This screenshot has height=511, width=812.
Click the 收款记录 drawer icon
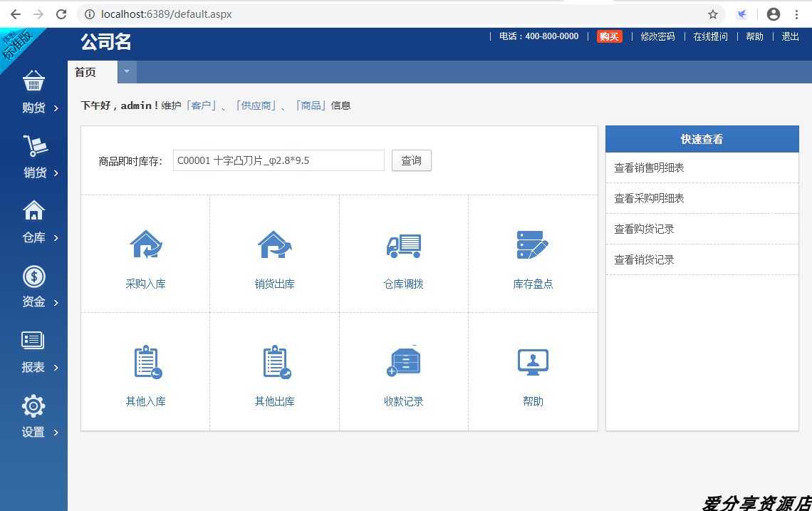(403, 361)
